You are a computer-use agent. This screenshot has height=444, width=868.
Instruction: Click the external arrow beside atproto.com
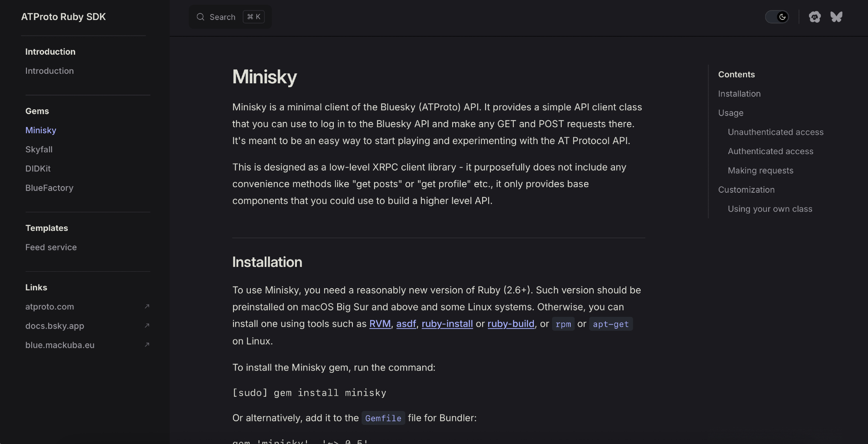[x=147, y=306]
